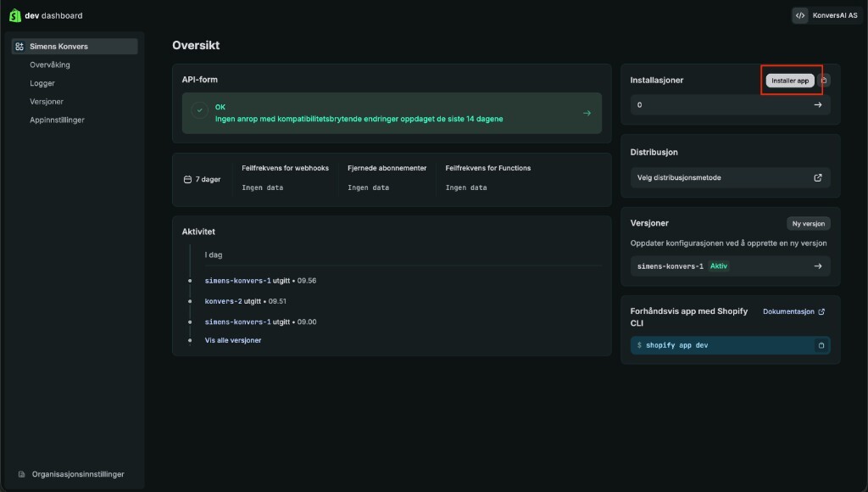868x492 pixels.
Task: Open Overvåking in the sidebar
Action: [50, 64]
